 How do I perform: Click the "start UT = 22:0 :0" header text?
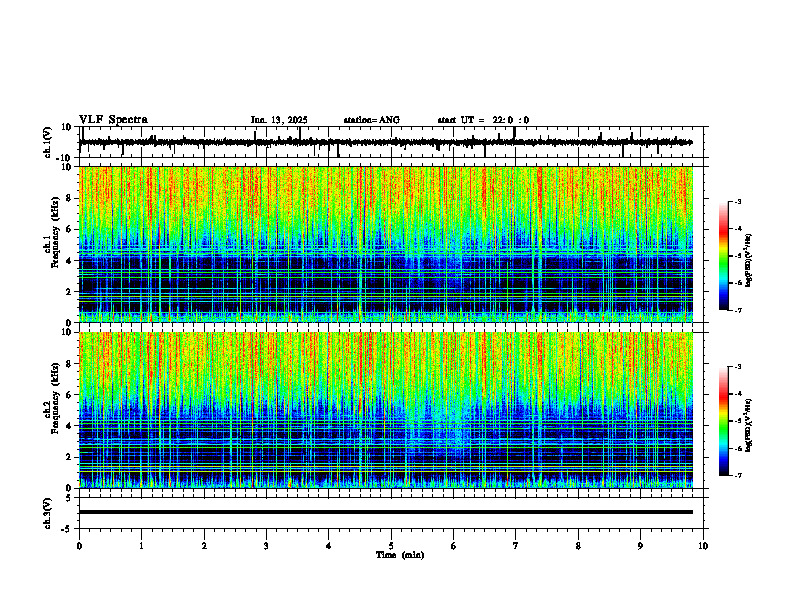483,120
